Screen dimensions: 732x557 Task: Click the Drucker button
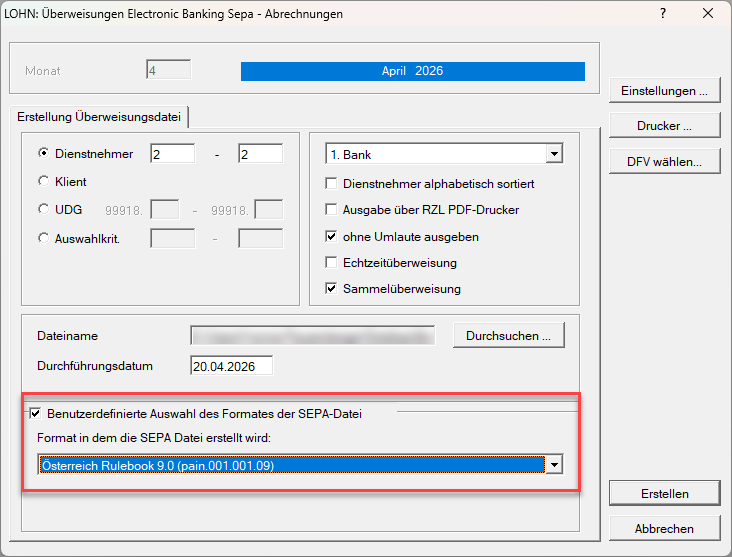click(664, 126)
